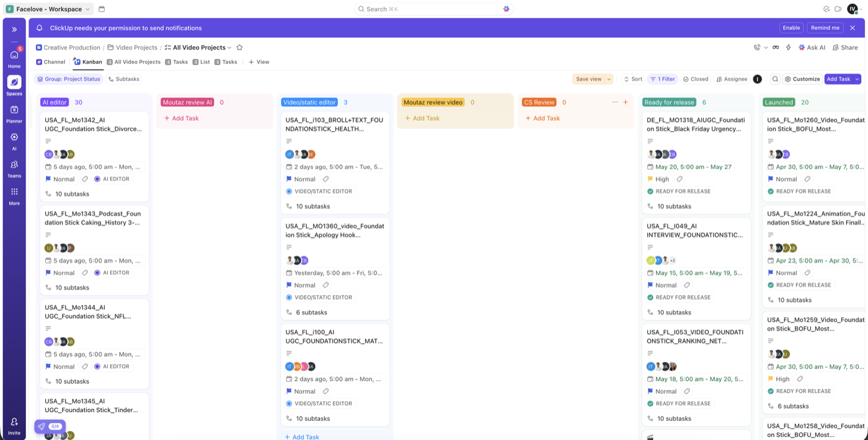Click the Ask AI button

[x=812, y=48]
